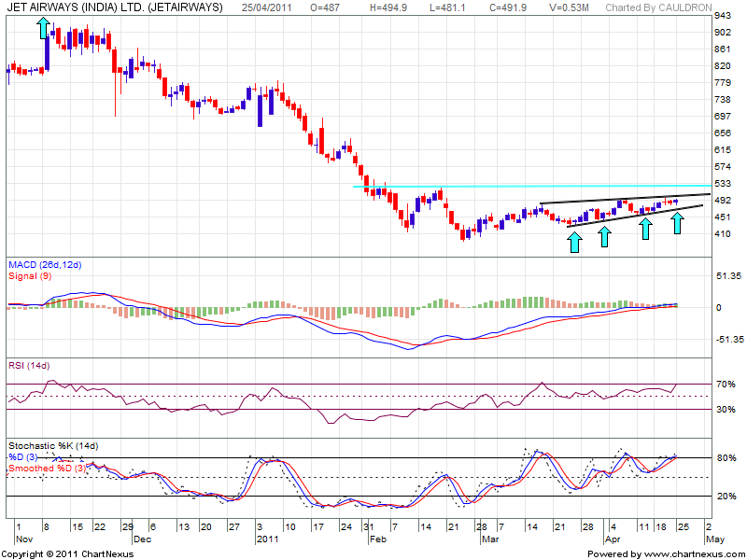Click the rightmost cyan arrow near April 25
747x560 pixels.
point(679,222)
